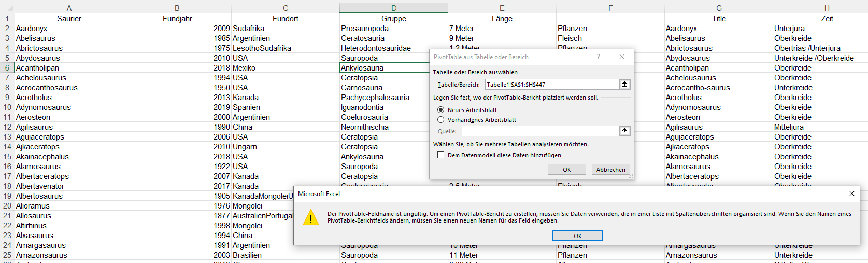Confirm the error message with OK
The image size is (868, 263).
tap(577, 236)
